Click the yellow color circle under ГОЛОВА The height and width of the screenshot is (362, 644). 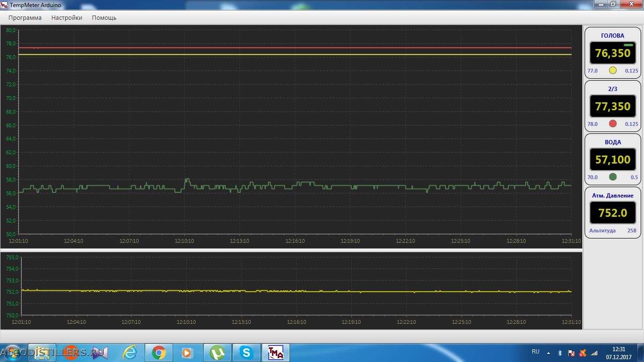point(613,71)
